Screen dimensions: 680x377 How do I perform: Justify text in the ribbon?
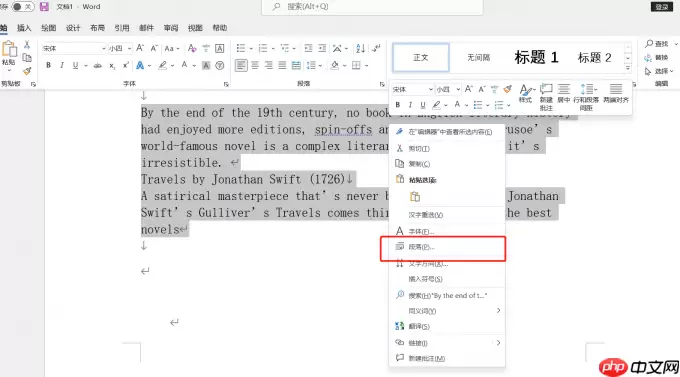[282, 66]
